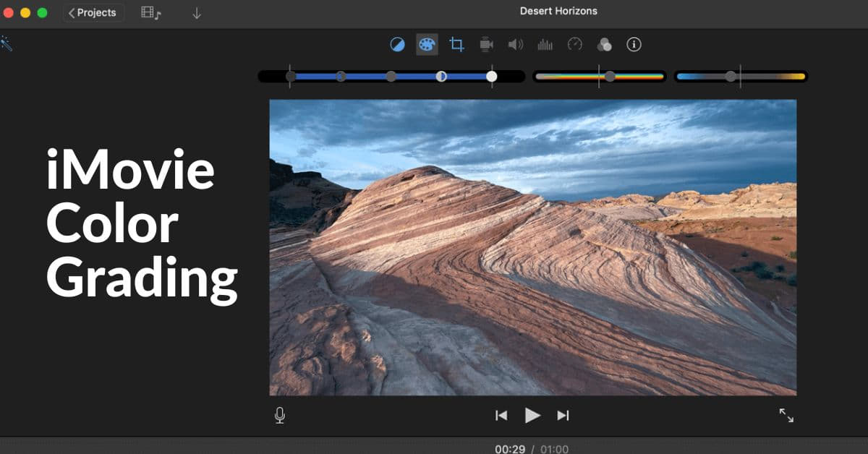Show clip information with the i icon
868x454 pixels.
click(x=634, y=45)
